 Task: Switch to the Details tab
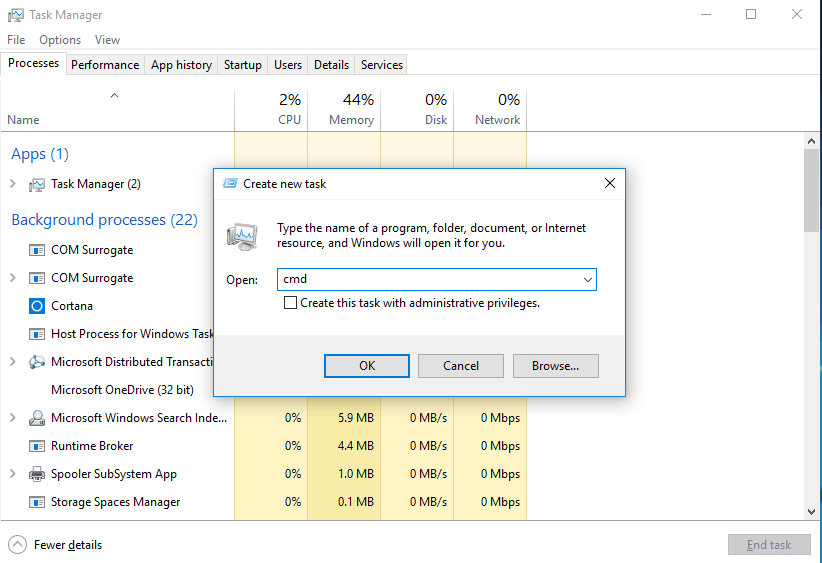click(x=331, y=64)
